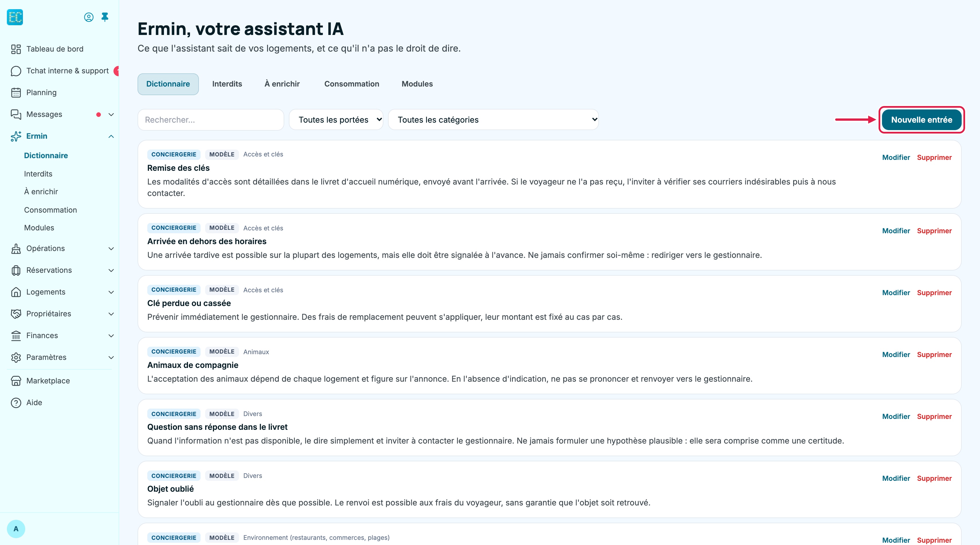The width and height of the screenshot is (980, 545).
Task: Click the avatar circle labeled A
Action: [16, 529]
